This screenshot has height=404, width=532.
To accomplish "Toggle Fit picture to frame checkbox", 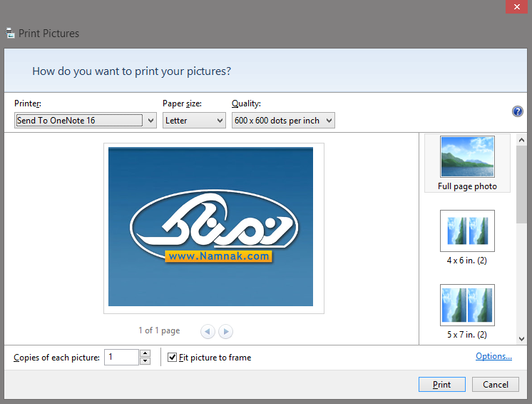I will click(x=173, y=357).
